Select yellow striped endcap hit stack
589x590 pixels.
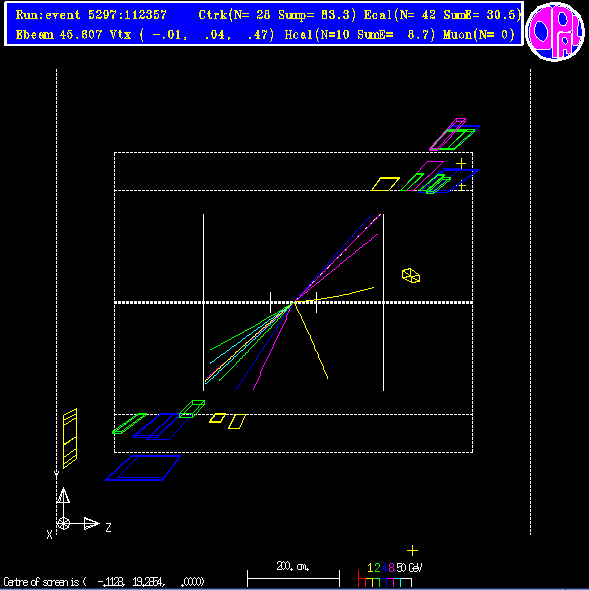point(70,438)
